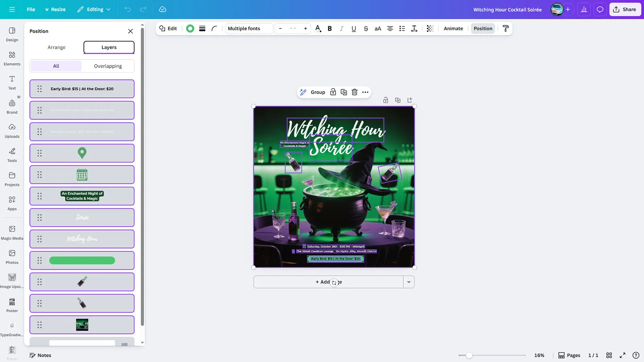644x362 pixels.
Task: Click the Share button
Action: 625,9
